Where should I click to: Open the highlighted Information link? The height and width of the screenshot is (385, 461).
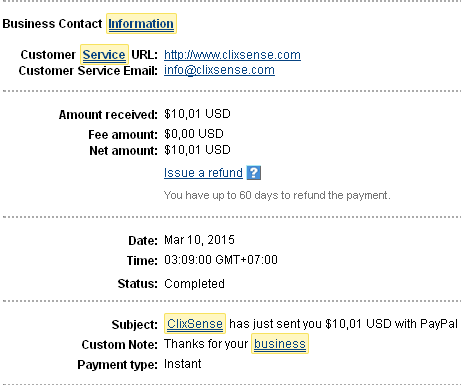[141, 24]
